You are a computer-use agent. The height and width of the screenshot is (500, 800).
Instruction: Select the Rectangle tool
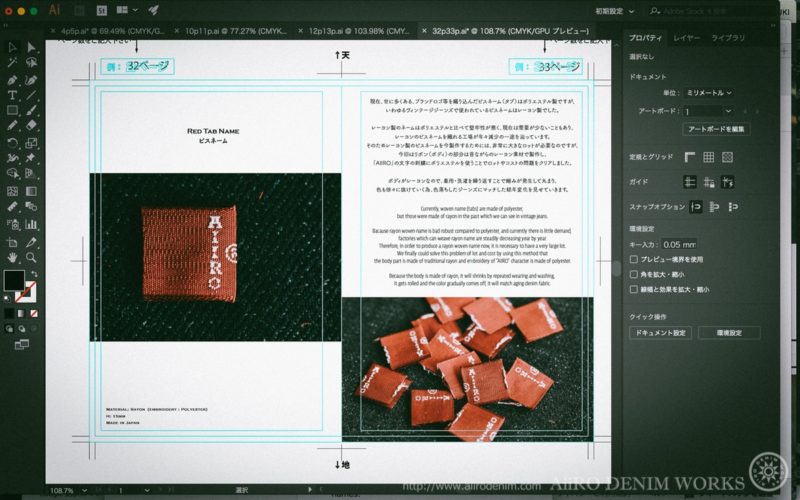[x=12, y=110]
